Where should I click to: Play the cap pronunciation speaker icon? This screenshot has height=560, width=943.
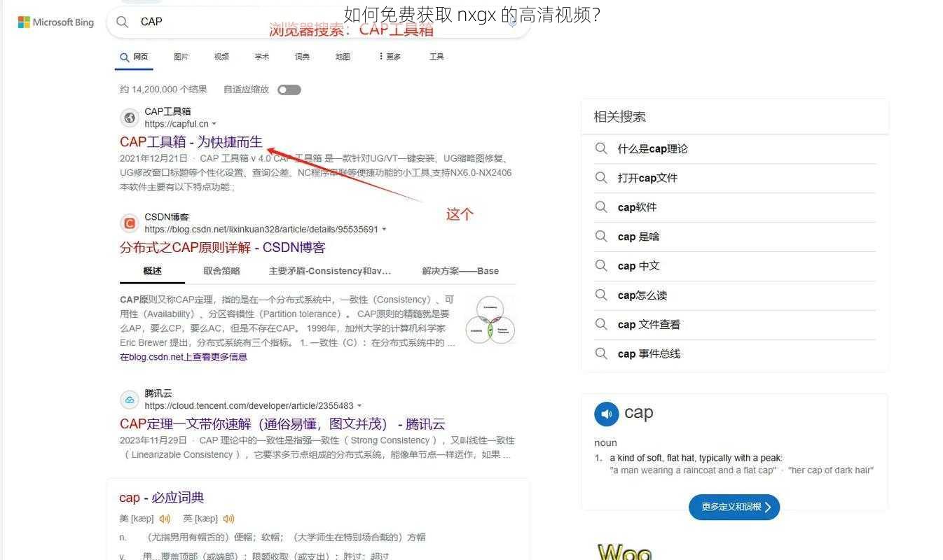click(607, 414)
